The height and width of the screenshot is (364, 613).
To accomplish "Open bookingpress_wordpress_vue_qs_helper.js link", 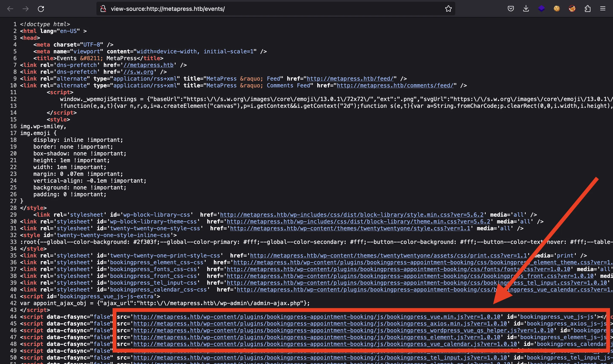I will (x=344, y=331).
